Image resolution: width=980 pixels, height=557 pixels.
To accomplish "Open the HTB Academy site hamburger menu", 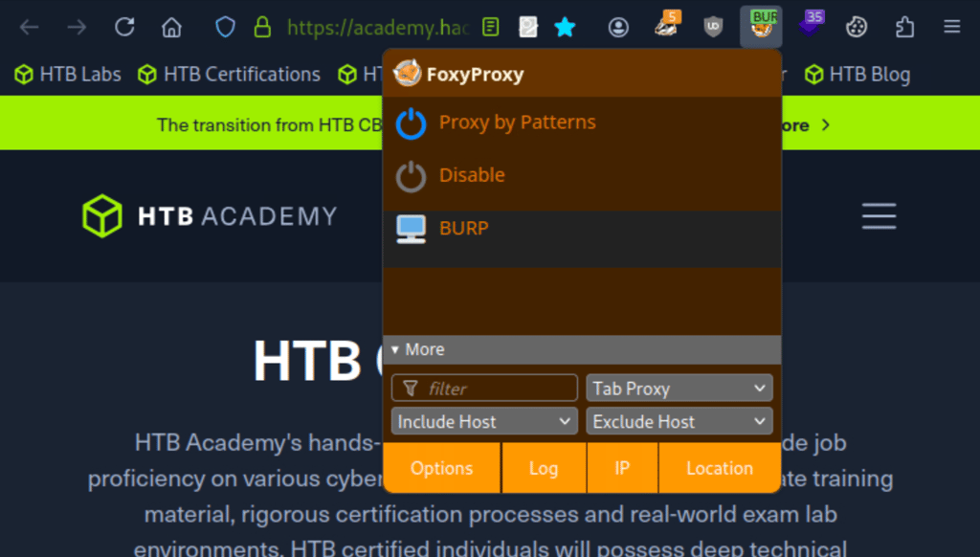I will pos(879,216).
